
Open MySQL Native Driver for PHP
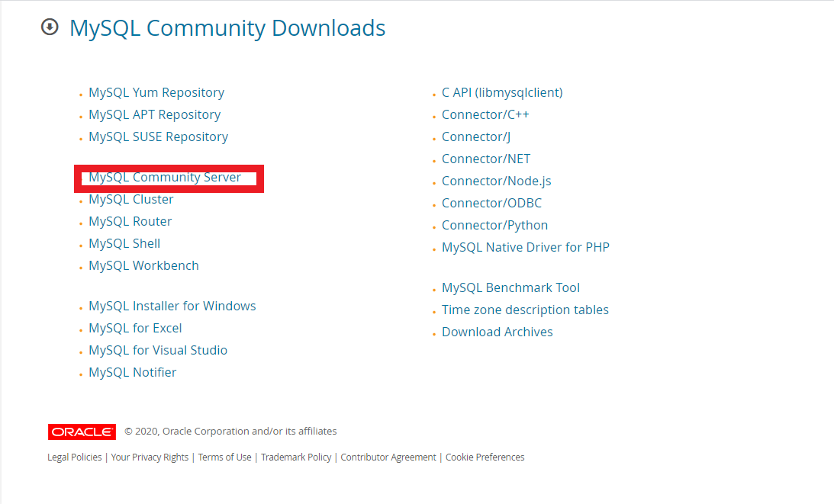tap(526, 248)
